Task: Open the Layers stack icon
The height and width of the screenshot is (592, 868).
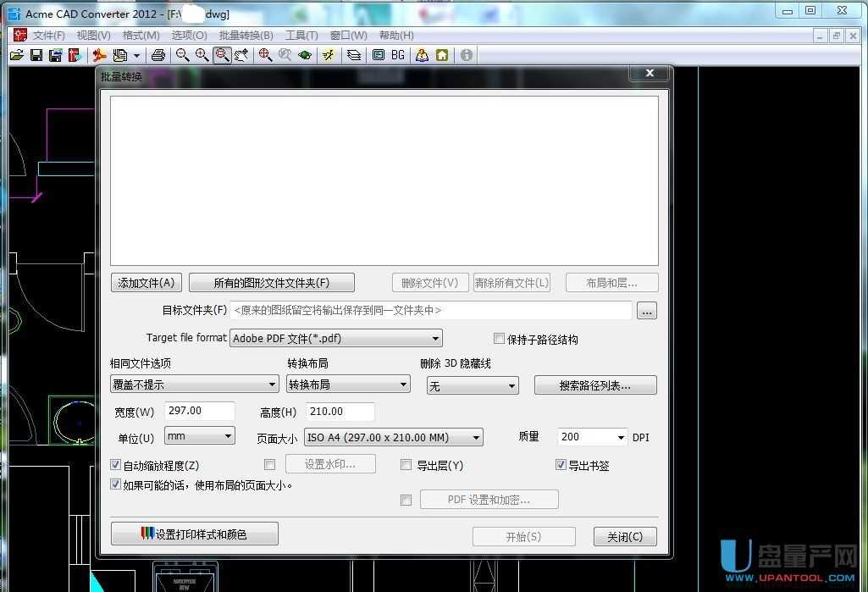Action: [354, 55]
